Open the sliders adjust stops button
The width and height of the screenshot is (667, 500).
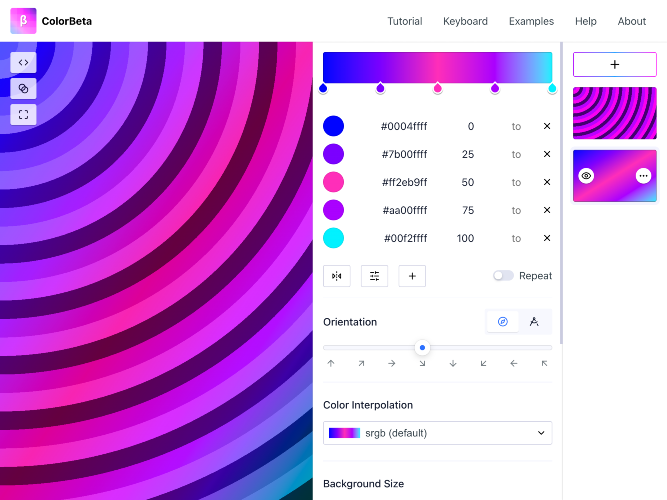point(374,276)
